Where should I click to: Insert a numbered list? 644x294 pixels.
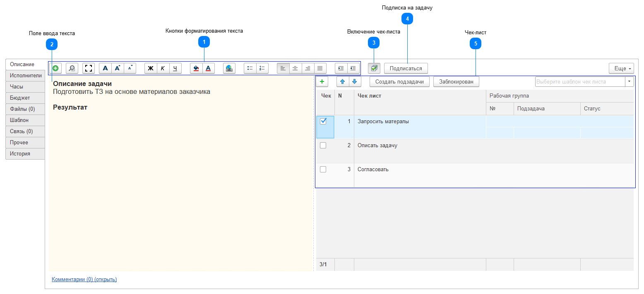point(262,68)
